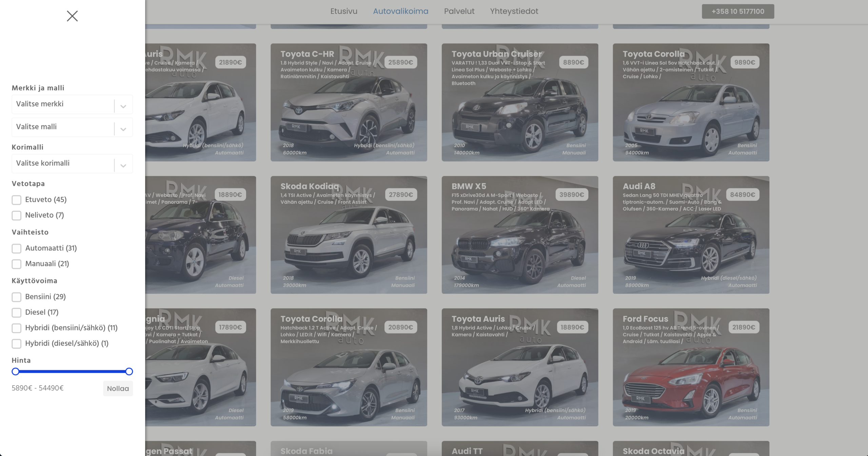
Task: Click the middle of the Hinta slider track
Action: [x=72, y=372]
